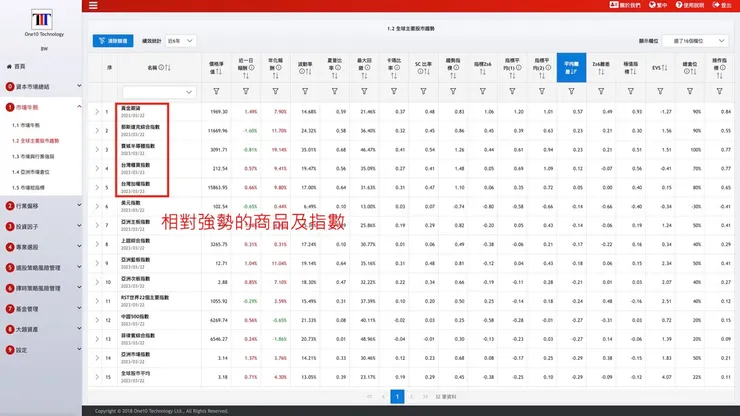This screenshot has height=416, width=740.
Task: Collapse sidebar section 1 市場牛熊
Action: click(x=42, y=107)
